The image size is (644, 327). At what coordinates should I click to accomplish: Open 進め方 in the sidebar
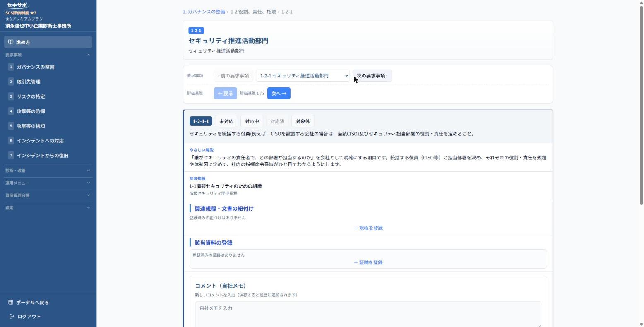48,42
